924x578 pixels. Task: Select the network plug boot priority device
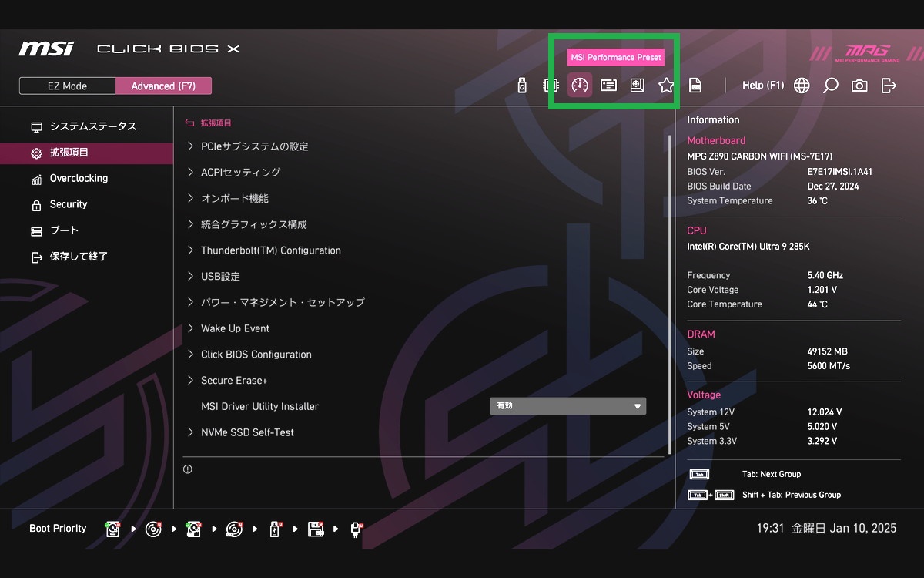point(356,529)
